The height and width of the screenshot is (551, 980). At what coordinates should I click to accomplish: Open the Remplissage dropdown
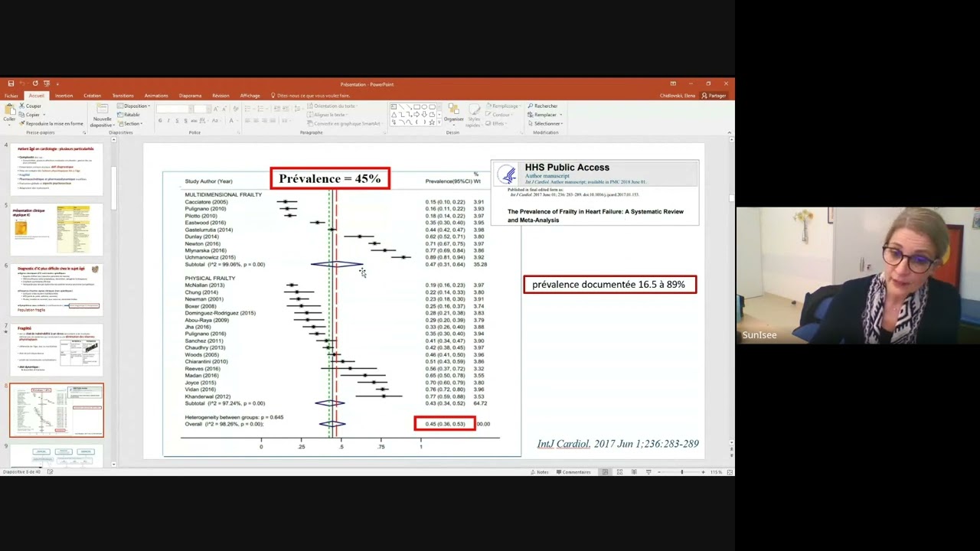click(503, 106)
